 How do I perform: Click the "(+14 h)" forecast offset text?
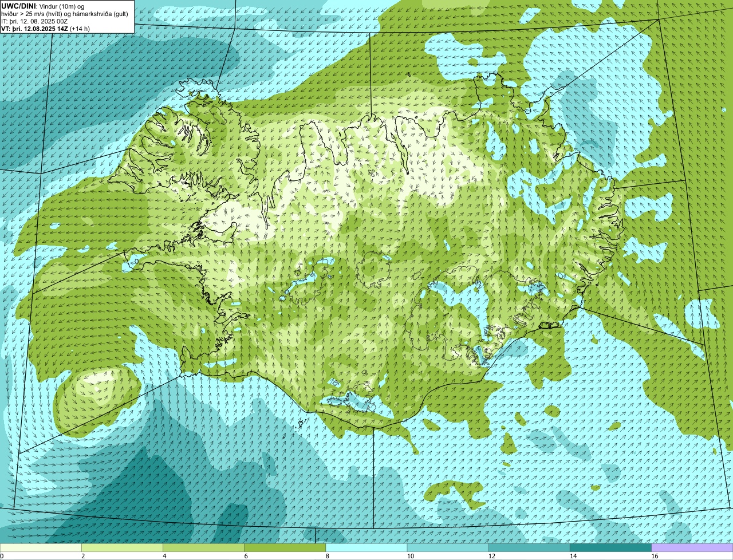[80, 29]
